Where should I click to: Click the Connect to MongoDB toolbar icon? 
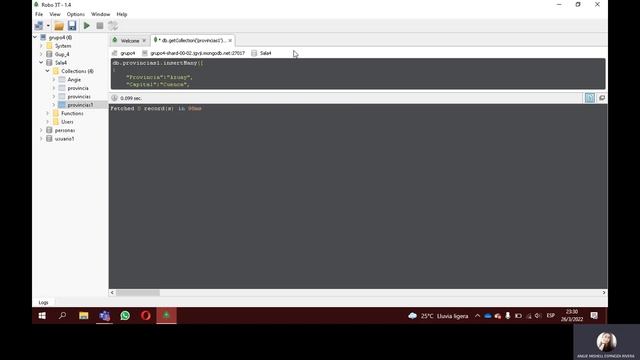[x=39, y=26]
